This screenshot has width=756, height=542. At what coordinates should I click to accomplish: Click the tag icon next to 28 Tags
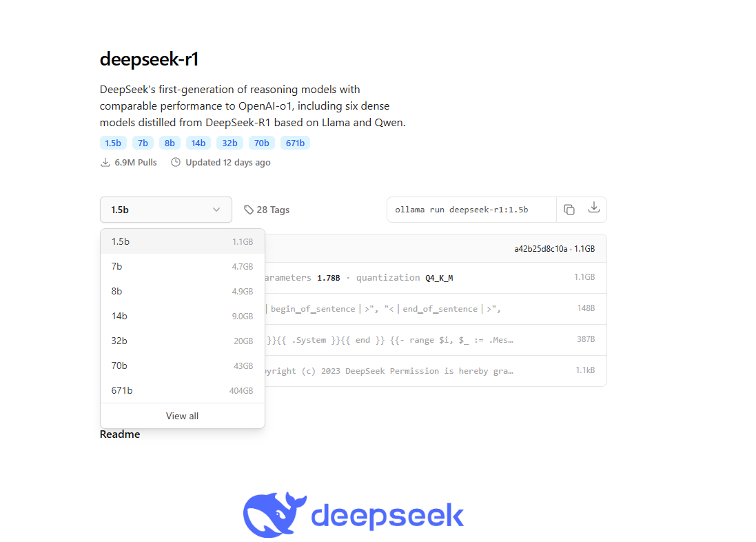[x=248, y=210]
